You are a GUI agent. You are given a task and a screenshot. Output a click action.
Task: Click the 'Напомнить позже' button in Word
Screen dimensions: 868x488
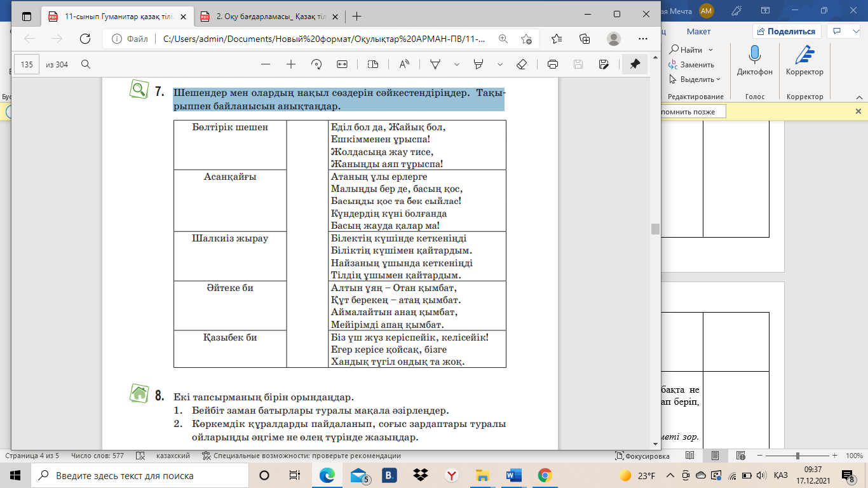point(689,112)
